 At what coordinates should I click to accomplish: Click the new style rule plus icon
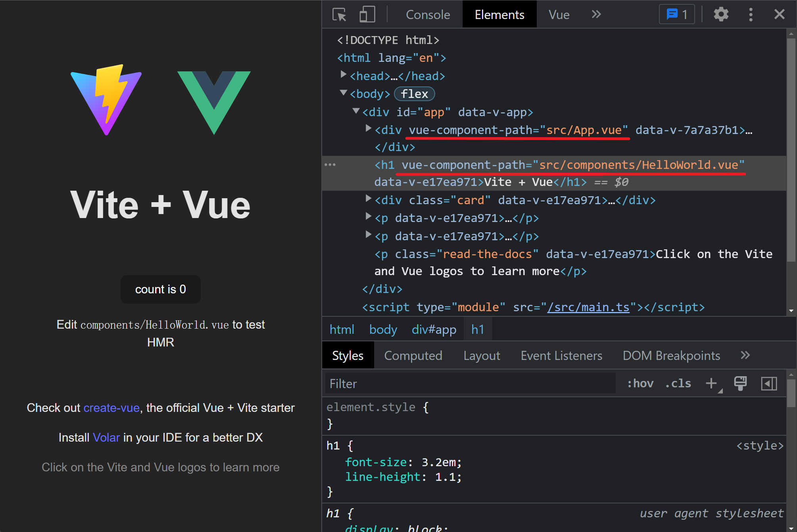click(x=711, y=383)
